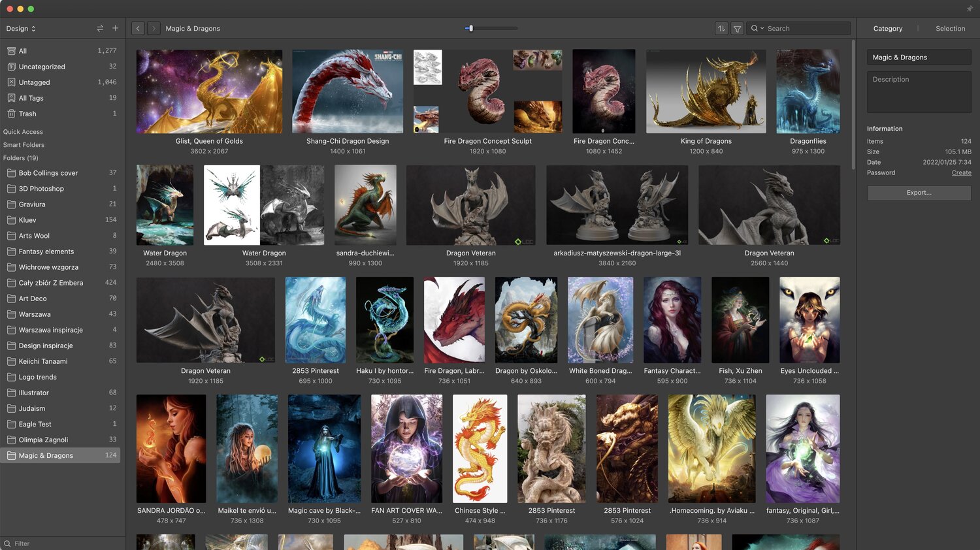Click the plus icon to add folder

coord(115,28)
